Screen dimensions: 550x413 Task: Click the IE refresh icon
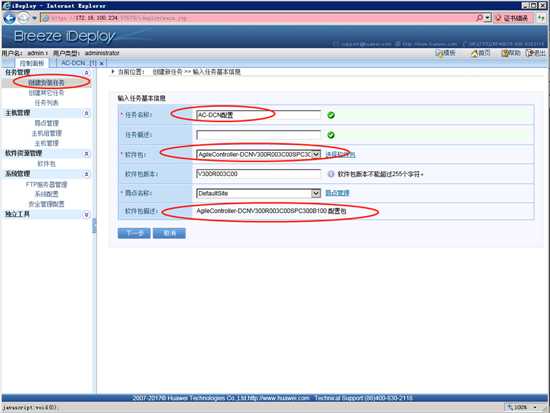(541, 18)
